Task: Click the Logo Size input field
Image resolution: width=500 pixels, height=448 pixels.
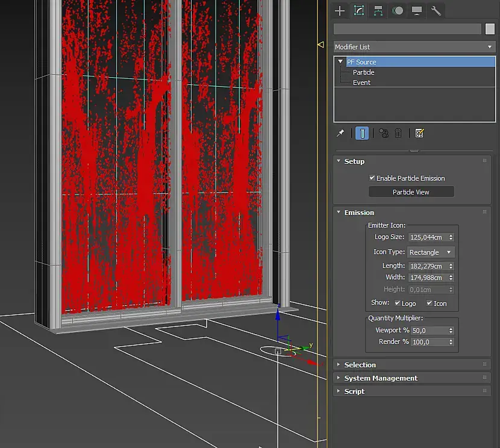Action: (x=427, y=237)
